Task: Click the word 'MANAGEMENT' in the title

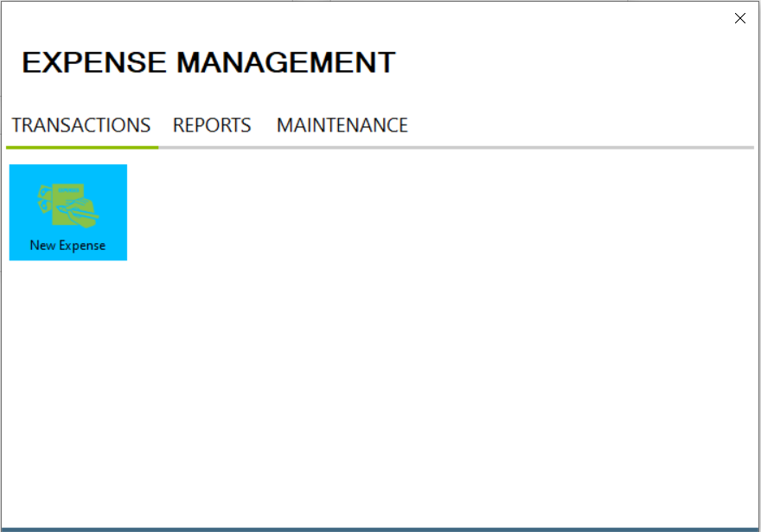Action: click(x=286, y=63)
